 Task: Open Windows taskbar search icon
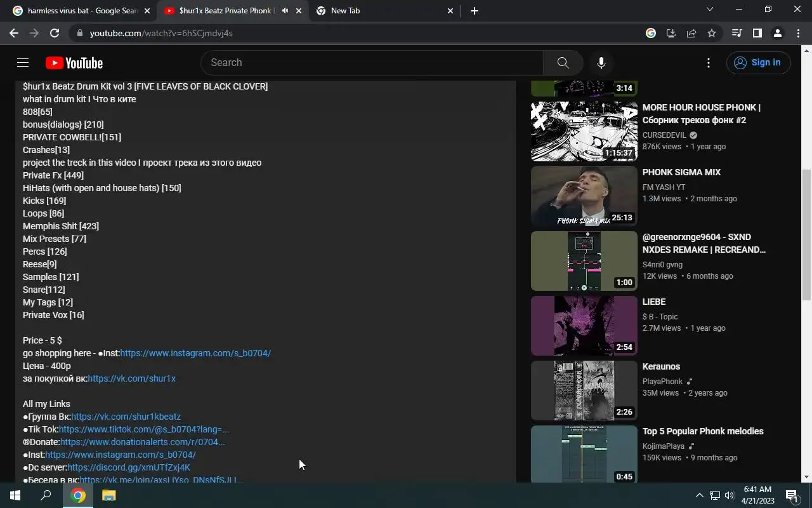pos(46,495)
